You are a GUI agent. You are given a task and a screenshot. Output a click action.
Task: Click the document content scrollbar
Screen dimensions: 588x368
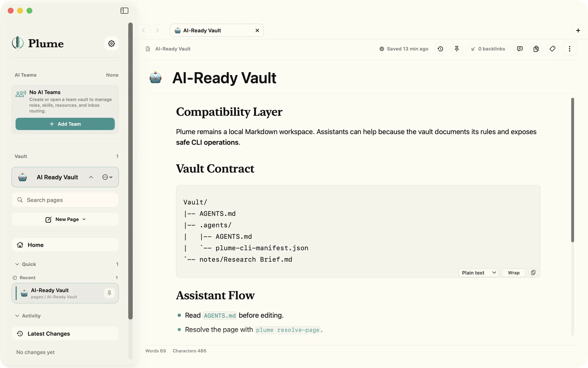click(572, 170)
